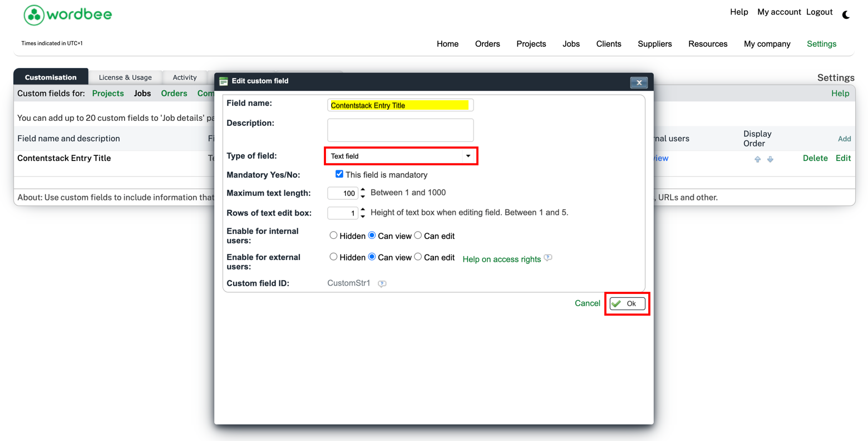Click the Field name input

(x=401, y=105)
